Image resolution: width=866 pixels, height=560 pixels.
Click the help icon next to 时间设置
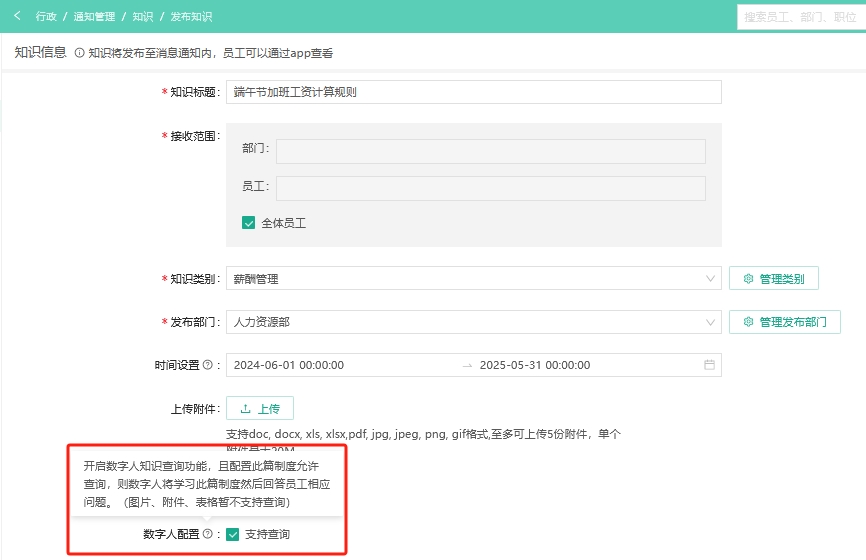pyautogui.click(x=208, y=365)
